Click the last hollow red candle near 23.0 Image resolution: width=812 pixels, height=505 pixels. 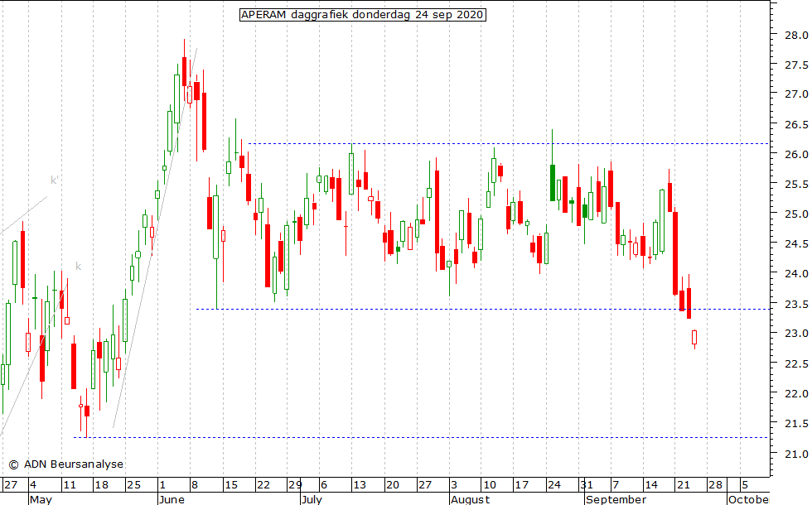click(694, 338)
